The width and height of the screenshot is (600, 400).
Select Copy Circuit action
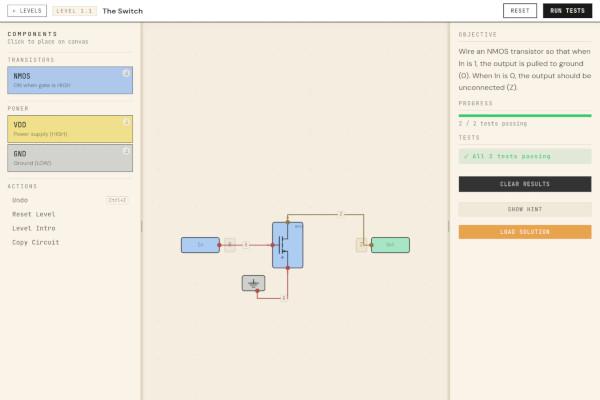(x=35, y=242)
